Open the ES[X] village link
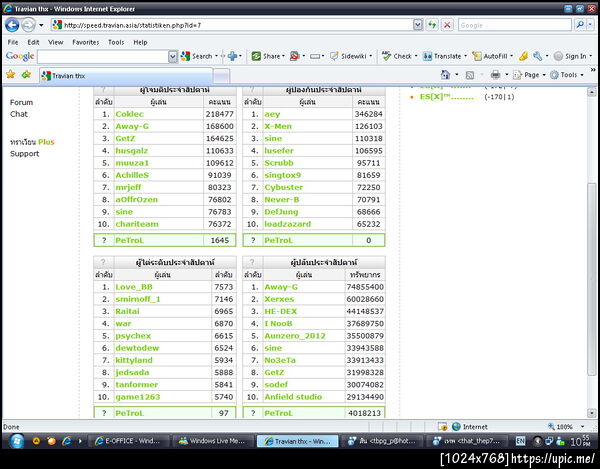This screenshot has width=600, height=469. click(x=447, y=97)
